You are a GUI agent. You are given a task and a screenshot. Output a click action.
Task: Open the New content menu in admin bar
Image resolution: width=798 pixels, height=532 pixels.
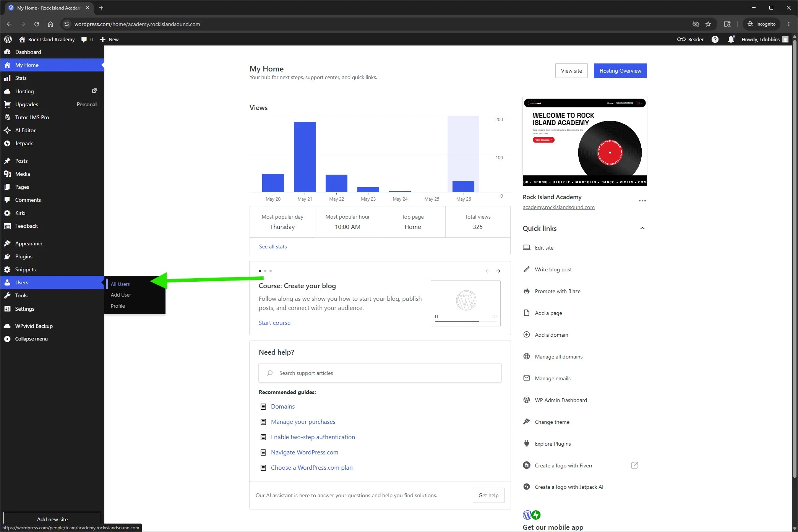109,39
